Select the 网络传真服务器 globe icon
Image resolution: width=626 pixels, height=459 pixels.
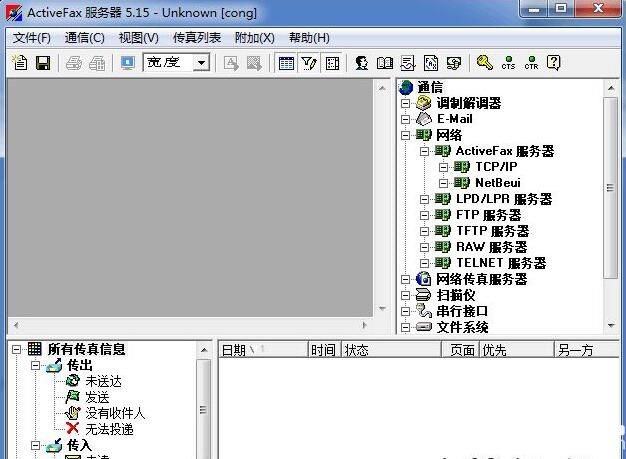tap(424, 279)
